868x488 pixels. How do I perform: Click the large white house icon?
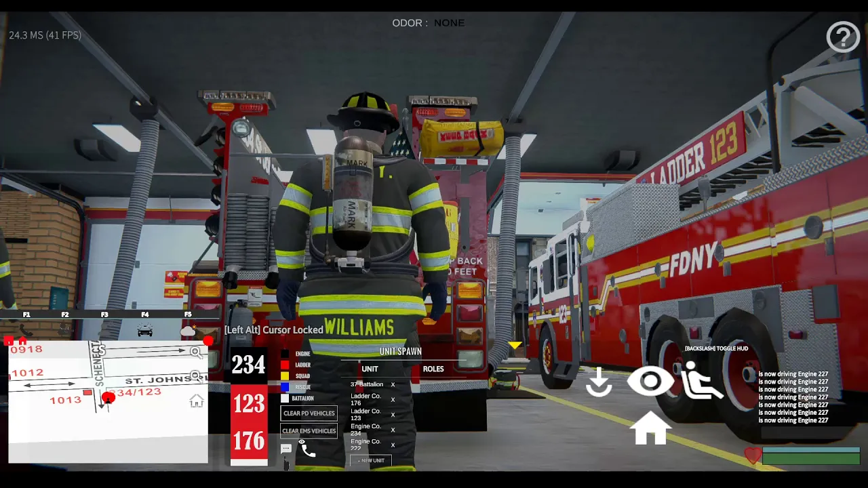tap(650, 428)
